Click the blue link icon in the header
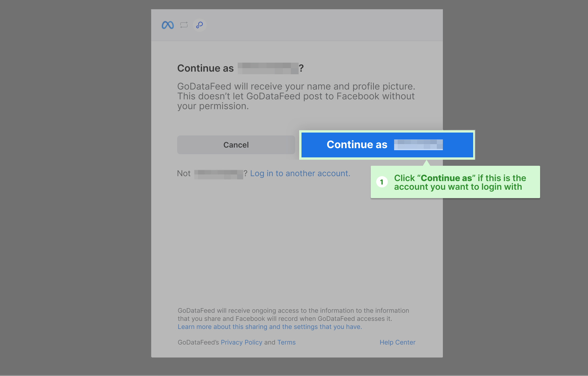Image resolution: width=588 pixels, height=376 pixels. [x=199, y=25]
